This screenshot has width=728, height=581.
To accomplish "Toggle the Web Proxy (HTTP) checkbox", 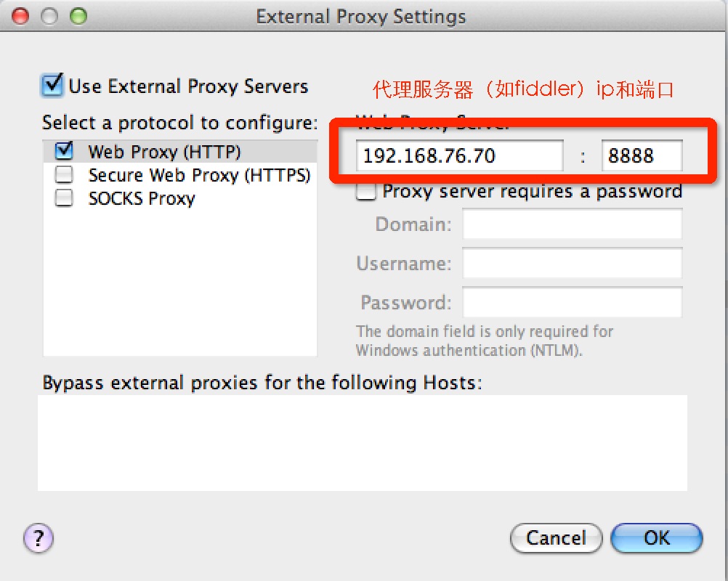I will tap(64, 151).
